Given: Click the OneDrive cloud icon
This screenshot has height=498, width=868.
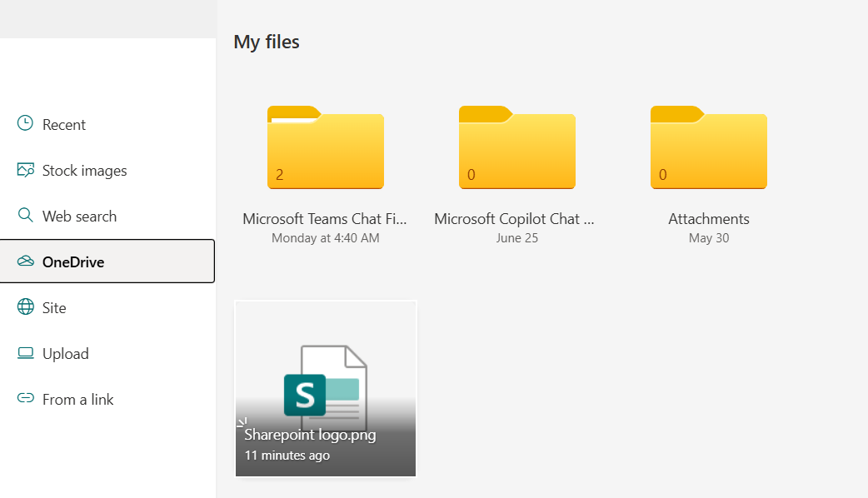Looking at the screenshot, I should (x=25, y=261).
